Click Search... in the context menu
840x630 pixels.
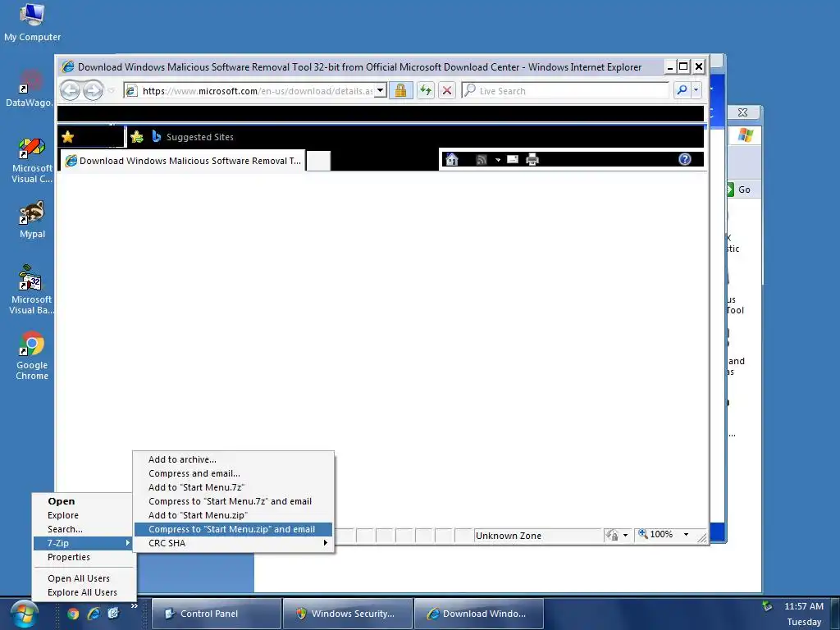[x=83, y=529]
